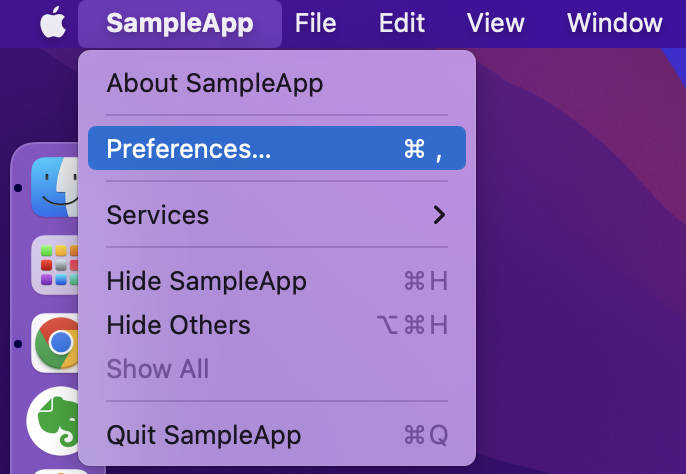Open the Edit menu
This screenshot has height=474, width=686.
click(x=402, y=23)
